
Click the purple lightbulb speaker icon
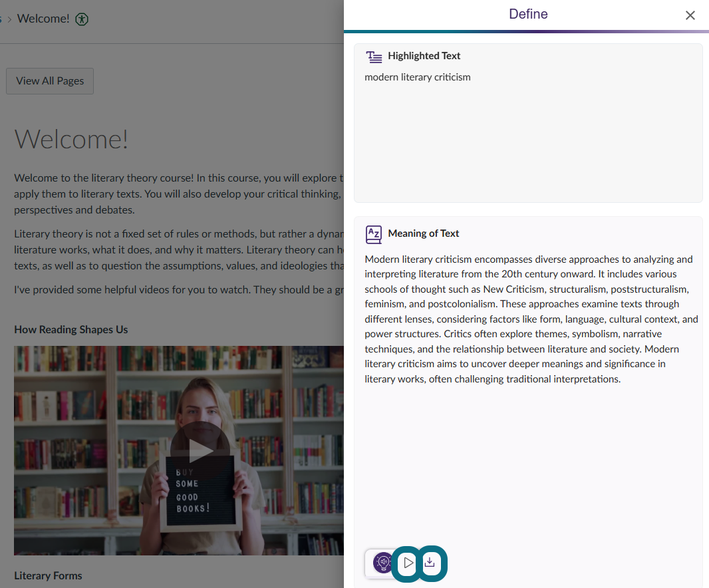(x=383, y=563)
